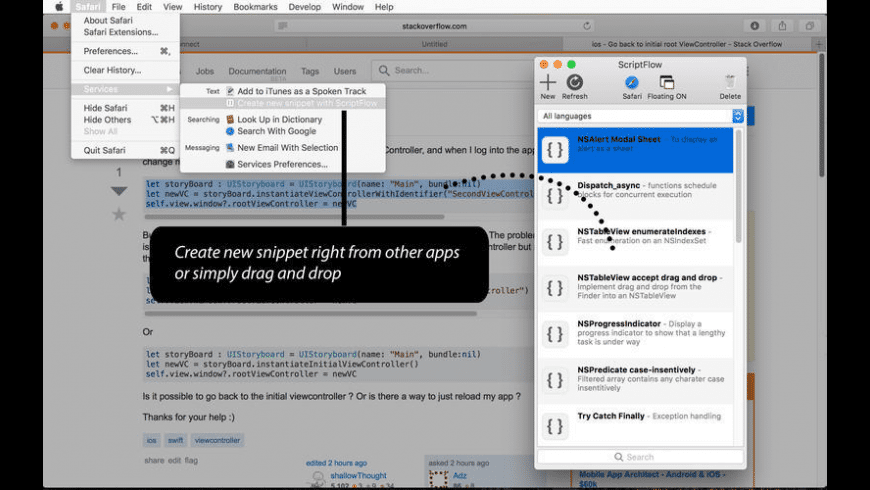Choose Hide Others menu item

(125, 119)
